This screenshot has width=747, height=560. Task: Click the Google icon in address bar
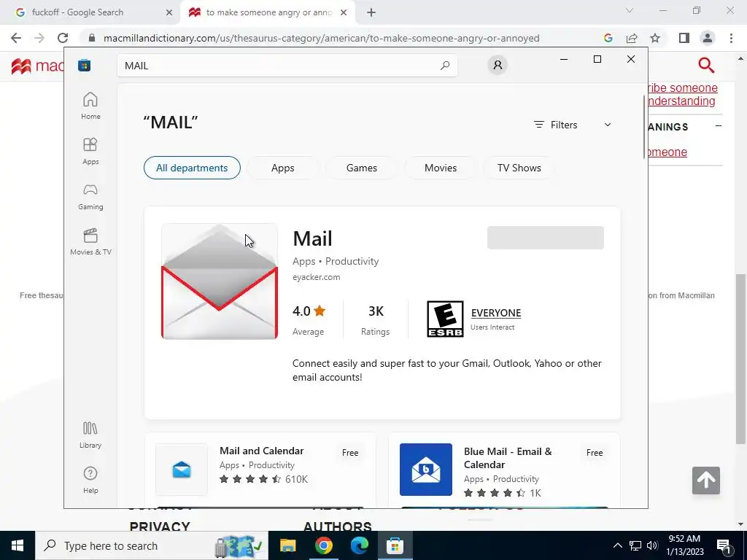[x=608, y=38]
